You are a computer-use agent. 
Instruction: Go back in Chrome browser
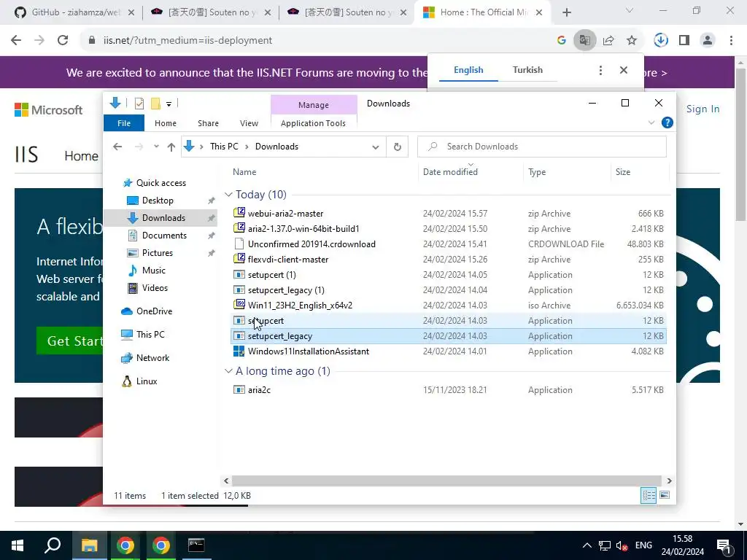tap(16, 41)
